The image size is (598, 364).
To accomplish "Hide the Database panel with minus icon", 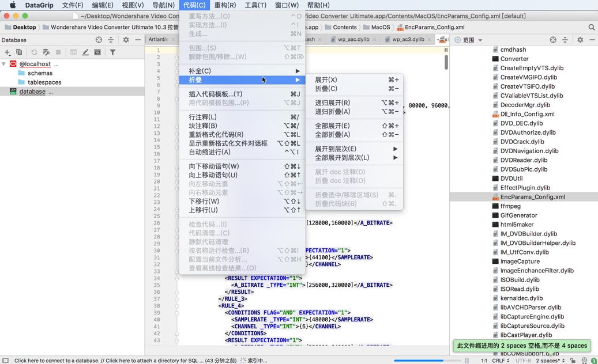I will [x=138, y=40].
